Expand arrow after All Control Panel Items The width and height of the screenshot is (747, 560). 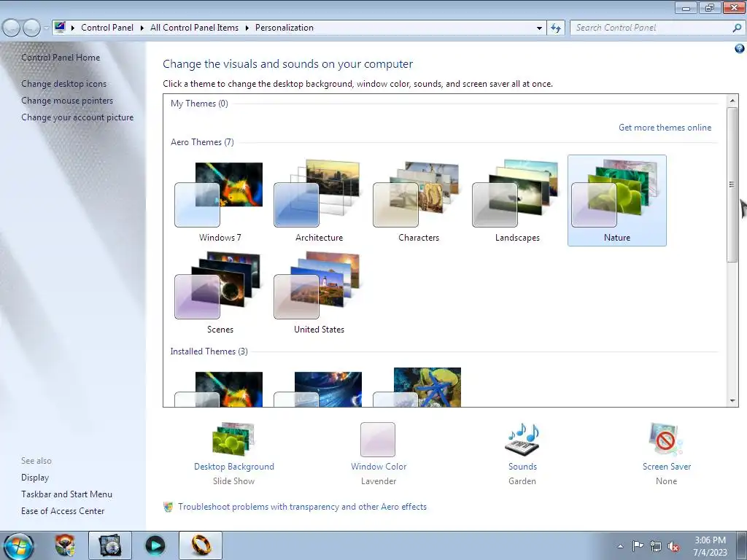point(247,28)
